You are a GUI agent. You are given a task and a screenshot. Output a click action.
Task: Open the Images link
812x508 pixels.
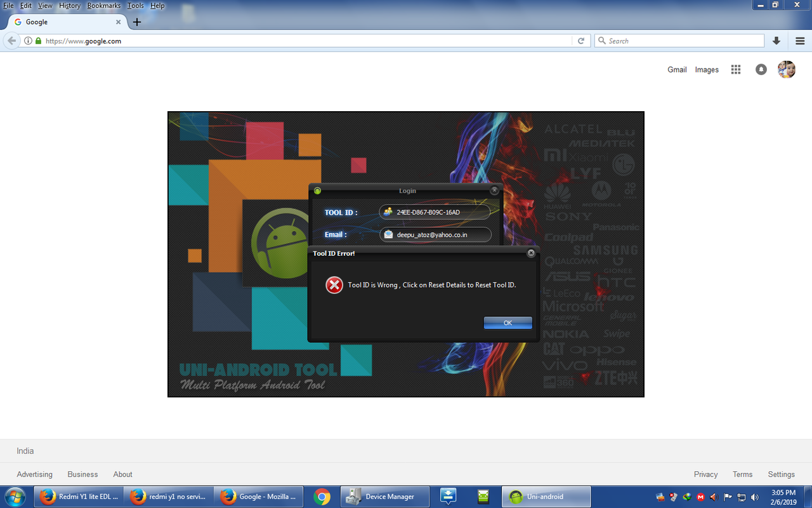click(x=707, y=70)
